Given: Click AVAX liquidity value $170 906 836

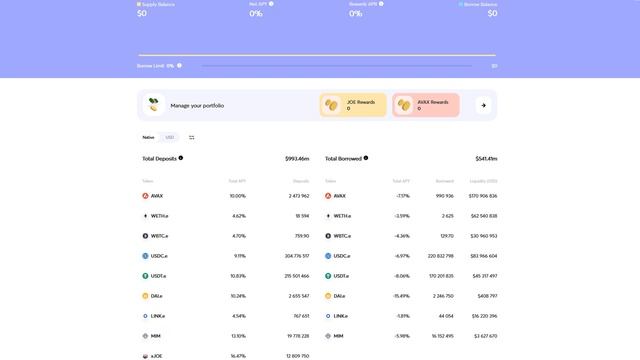Looking at the screenshot, I should 483,196.
